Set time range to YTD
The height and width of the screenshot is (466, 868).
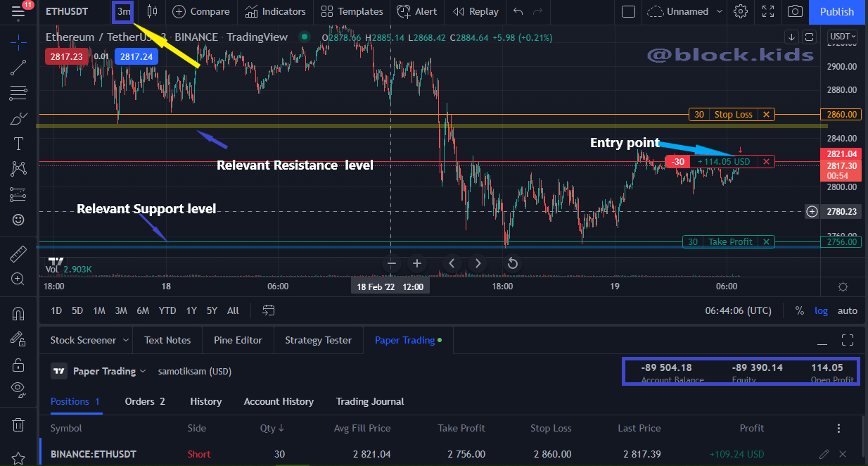click(167, 310)
